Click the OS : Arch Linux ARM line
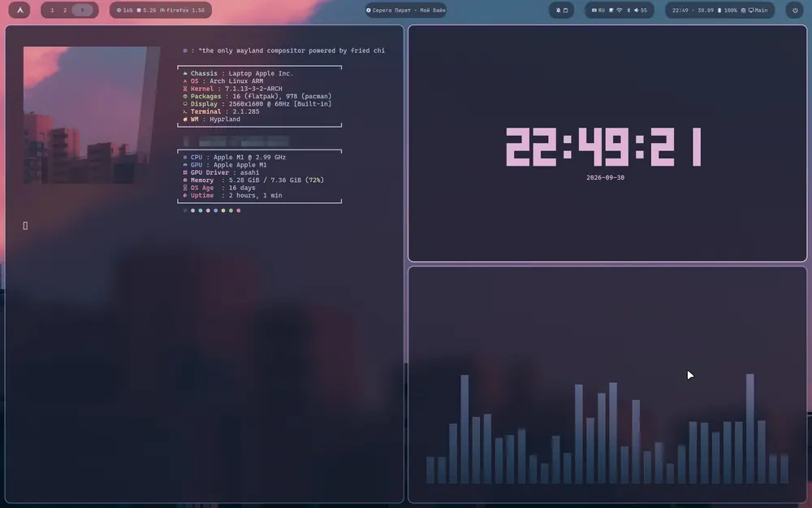This screenshot has width=812, height=508. 222,81
